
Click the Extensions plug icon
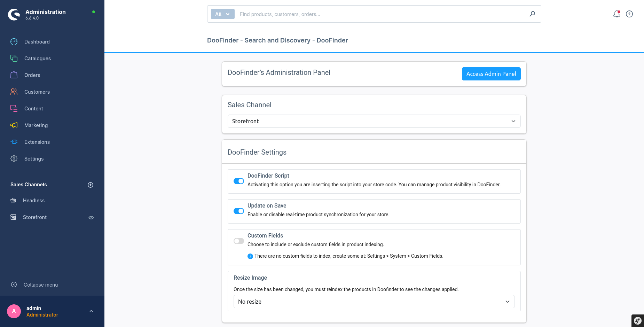[x=14, y=142]
